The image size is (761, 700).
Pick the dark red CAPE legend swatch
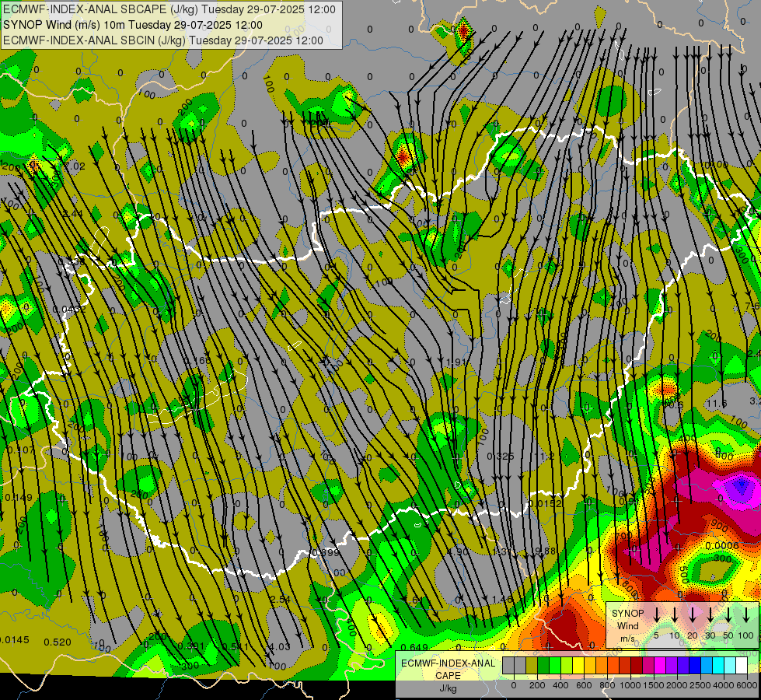point(637,666)
